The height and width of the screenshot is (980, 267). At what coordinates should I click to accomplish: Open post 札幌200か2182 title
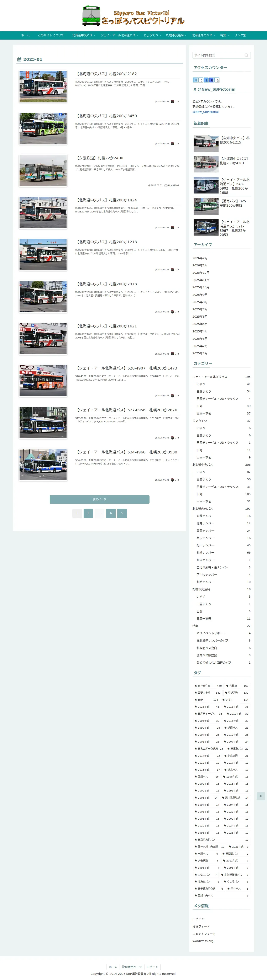pyautogui.click(x=106, y=74)
